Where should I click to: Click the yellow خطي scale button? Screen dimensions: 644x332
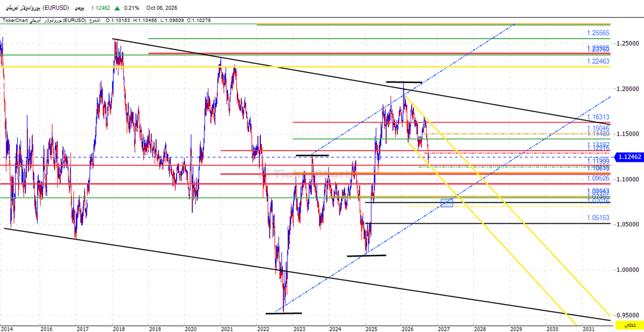(630, 326)
